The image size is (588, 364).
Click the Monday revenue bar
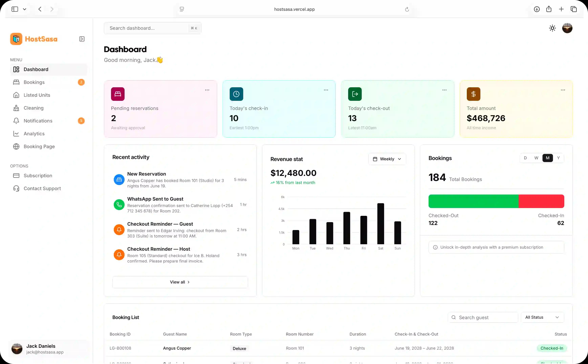pos(296,237)
